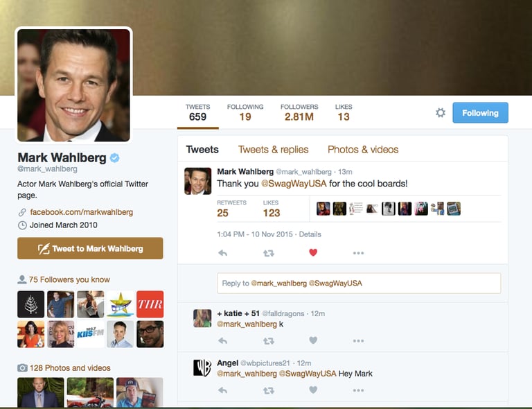Click the link icon beside facebook.com/markwahlberg
This screenshot has height=409, width=532.
22,213
